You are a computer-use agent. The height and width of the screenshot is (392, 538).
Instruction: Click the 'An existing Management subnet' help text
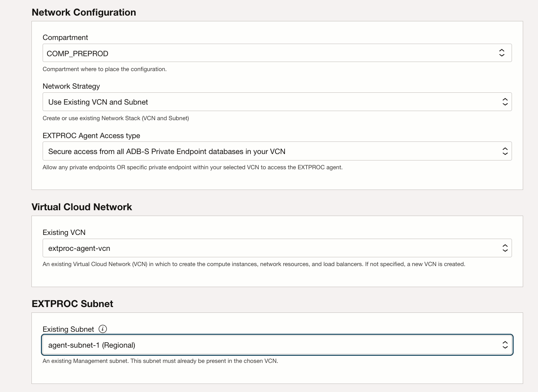tap(160, 361)
